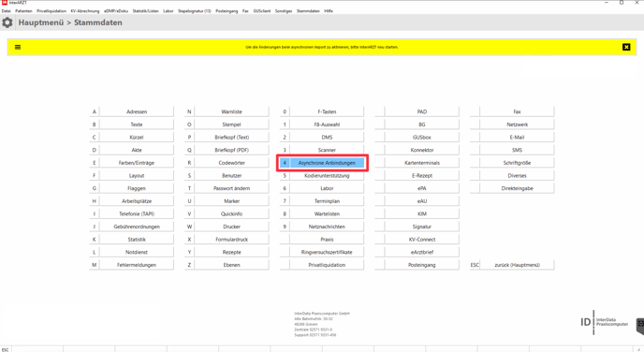Click the ePA button
The width and height of the screenshot is (644, 352).
422,188
